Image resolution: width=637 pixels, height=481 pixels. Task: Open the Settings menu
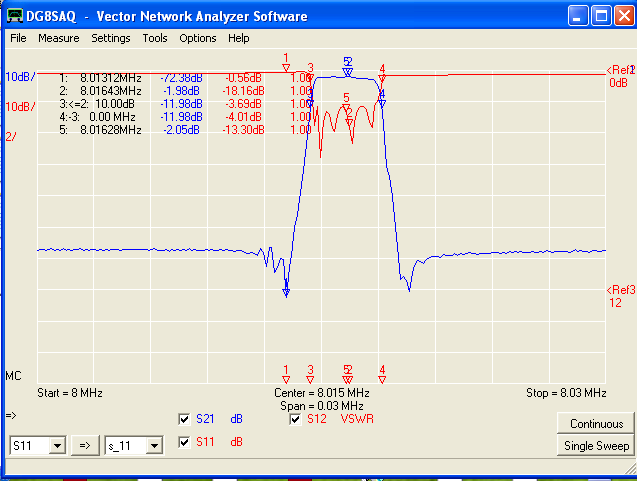110,38
